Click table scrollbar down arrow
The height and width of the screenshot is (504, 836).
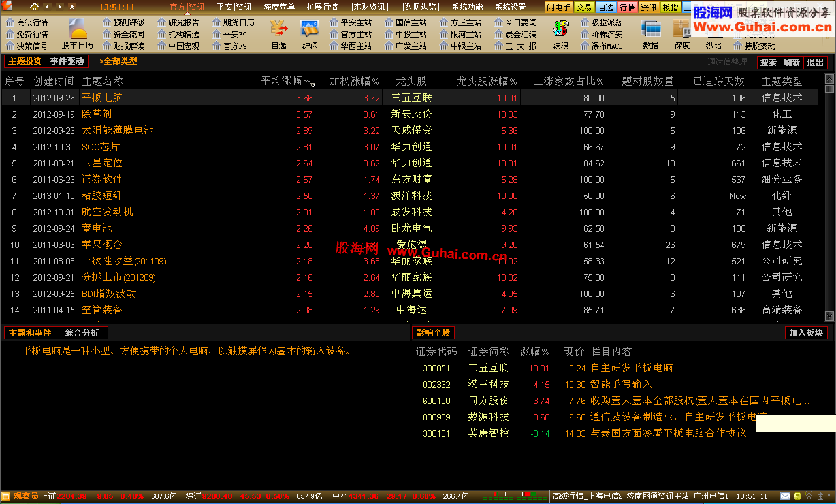coord(829,316)
